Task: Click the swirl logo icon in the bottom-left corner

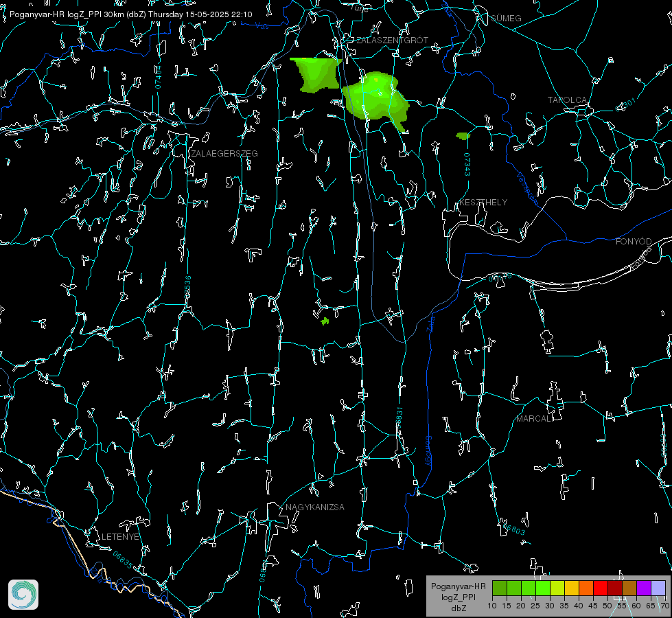Action: point(23,595)
